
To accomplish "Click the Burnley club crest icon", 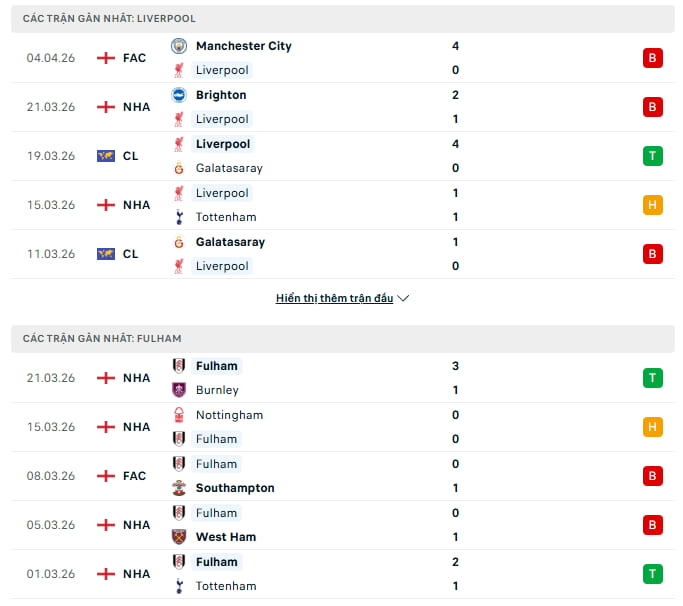I will [179, 390].
